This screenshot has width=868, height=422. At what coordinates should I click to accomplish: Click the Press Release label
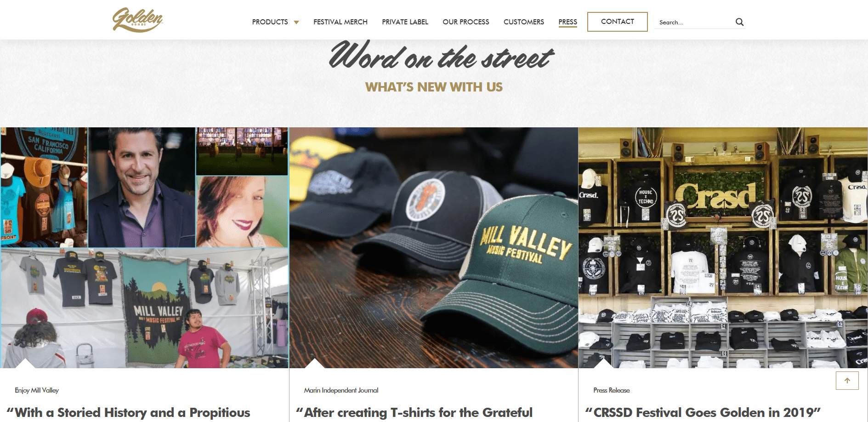[x=612, y=390]
